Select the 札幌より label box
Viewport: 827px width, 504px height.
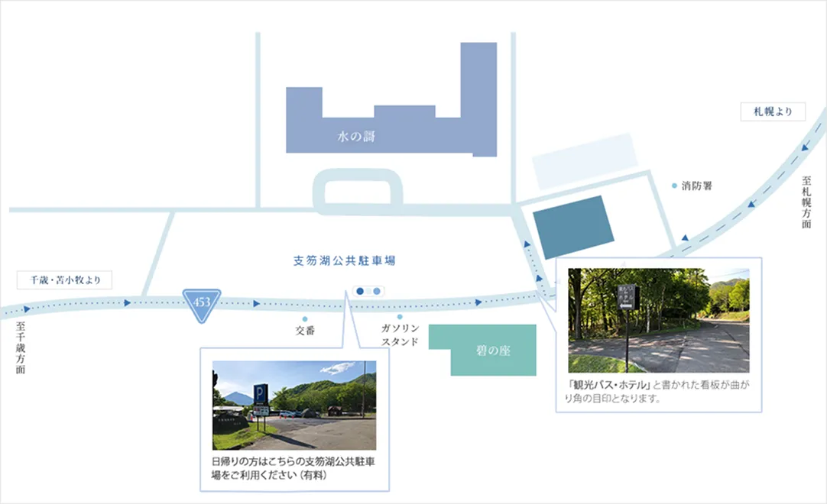point(773,111)
